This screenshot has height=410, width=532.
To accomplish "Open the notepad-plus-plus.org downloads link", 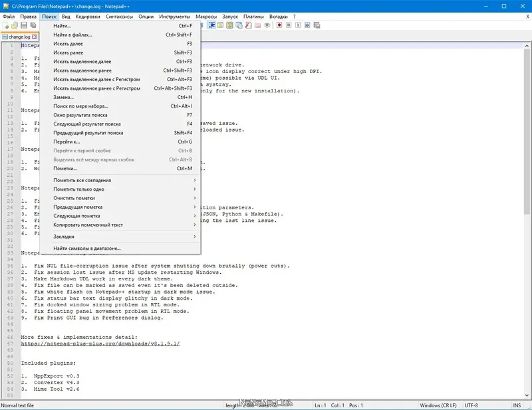I will pyautogui.click(x=100, y=344).
